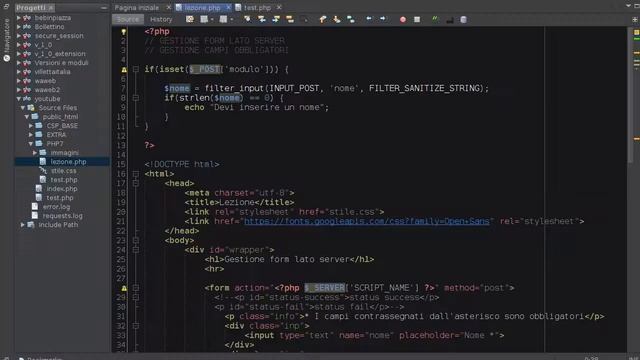Click the database cylinder toolbar icon
This screenshot has width=640, height=360.
pos(463,20)
